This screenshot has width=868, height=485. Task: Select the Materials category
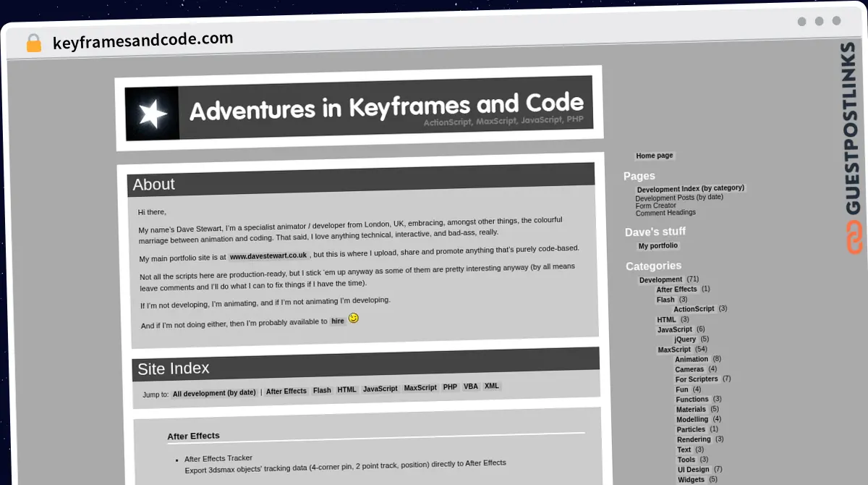coord(692,410)
